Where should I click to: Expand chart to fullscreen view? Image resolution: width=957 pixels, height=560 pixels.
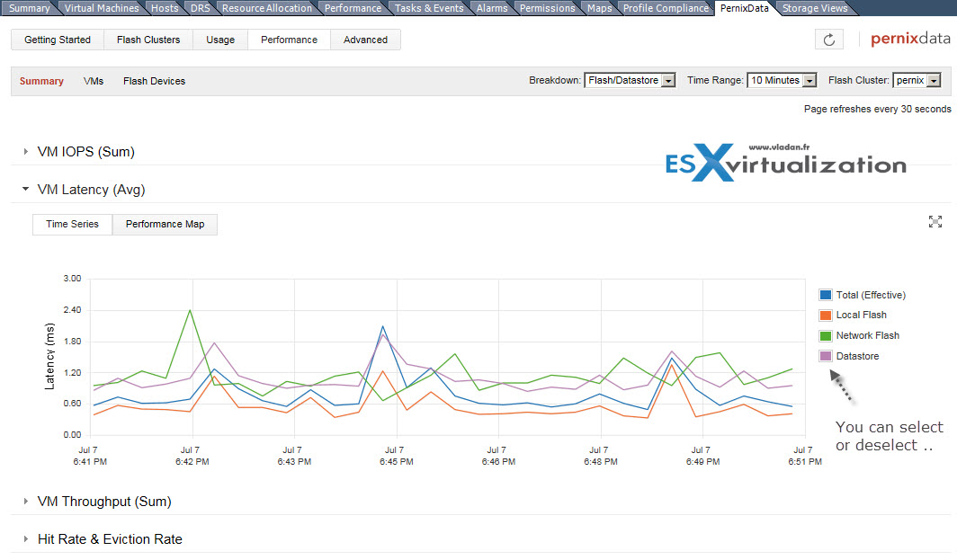pos(935,221)
